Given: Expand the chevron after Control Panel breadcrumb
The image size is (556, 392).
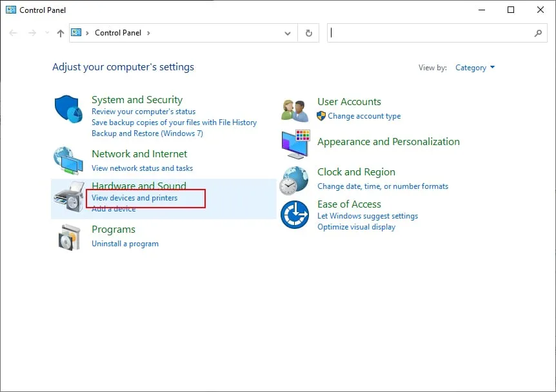Looking at the screenshot, I should point(148,33).
